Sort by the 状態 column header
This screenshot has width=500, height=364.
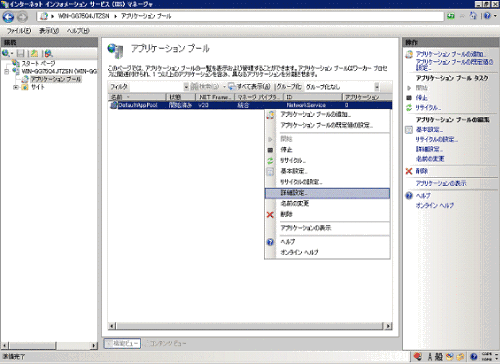[181, 97]
